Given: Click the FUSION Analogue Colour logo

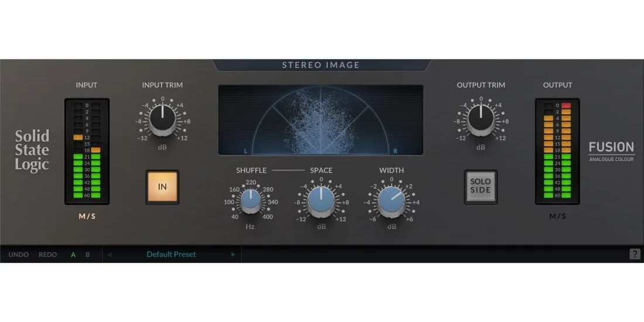Looking at the screenshot, I should [612, 151].
